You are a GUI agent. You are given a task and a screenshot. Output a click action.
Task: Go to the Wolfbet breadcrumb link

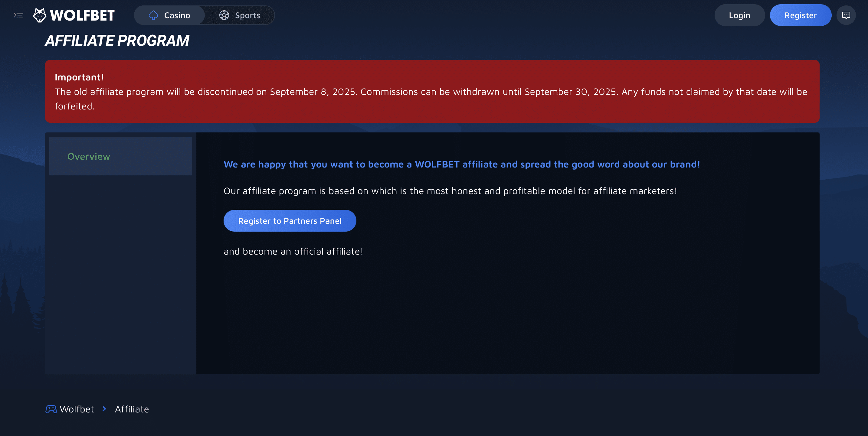[x=77, y=409]
